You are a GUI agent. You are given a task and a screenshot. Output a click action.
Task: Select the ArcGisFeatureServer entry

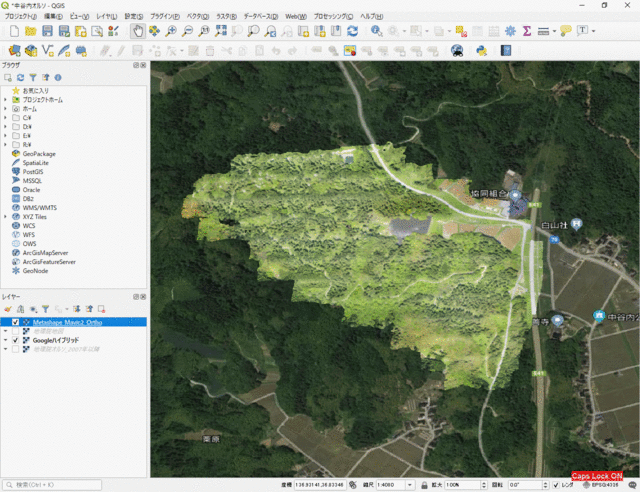click(49, 262)
